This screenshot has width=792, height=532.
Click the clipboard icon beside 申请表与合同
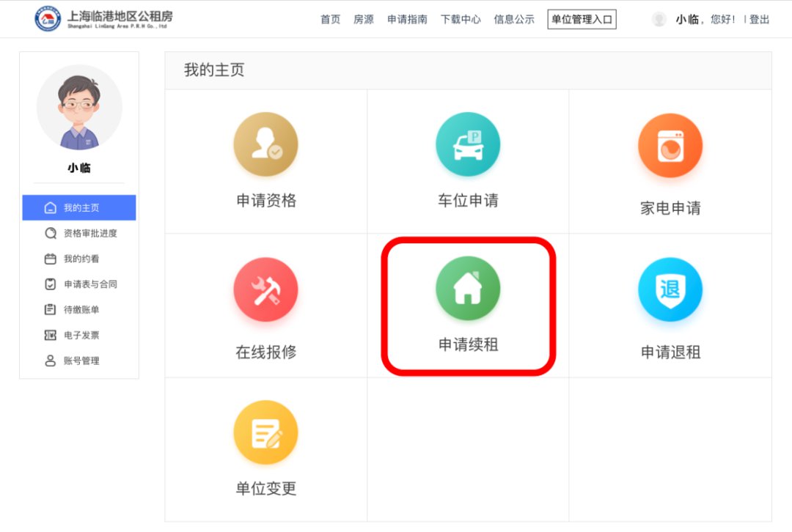coord(50,284)
